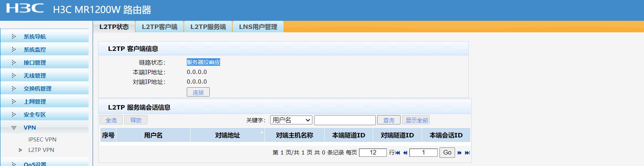This screenshot has width=644, height=166.
Task: Expand 交换机管理 menu arrow icon
Action: pyautogui.click(x=14, y=88)
